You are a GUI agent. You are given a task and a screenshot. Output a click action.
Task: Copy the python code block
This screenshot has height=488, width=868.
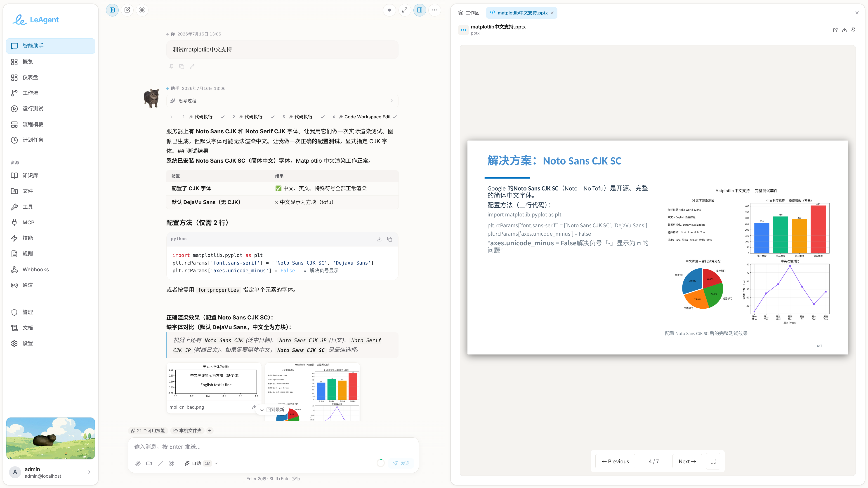[x=389, y=239]
